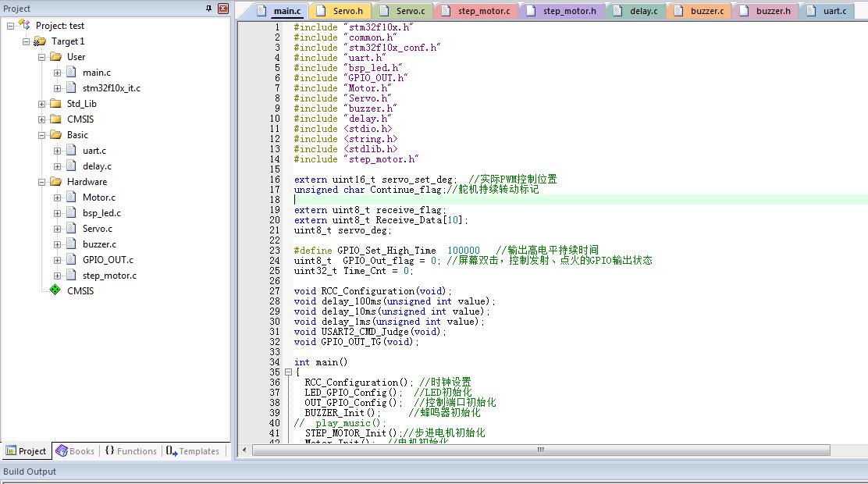Expand the stm32f10x_it.c file node

(57, 88)
